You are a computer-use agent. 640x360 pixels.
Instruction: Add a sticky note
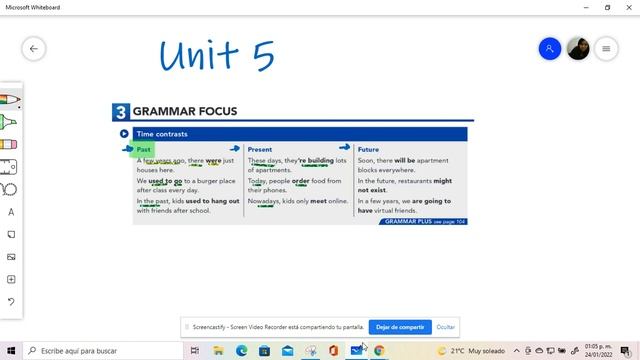(11, 234)
